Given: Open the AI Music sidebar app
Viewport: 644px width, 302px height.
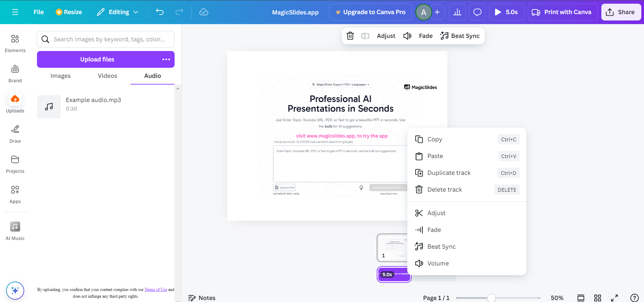Looking at the screenshot, I should pyautogui.click(x=15, y=231).
